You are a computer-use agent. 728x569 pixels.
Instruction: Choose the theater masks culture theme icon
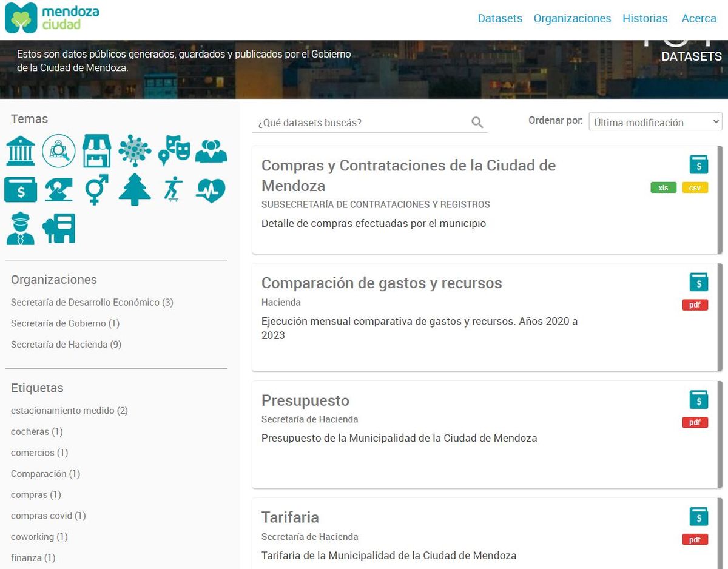pyautogui.click(x=174, y=150)
